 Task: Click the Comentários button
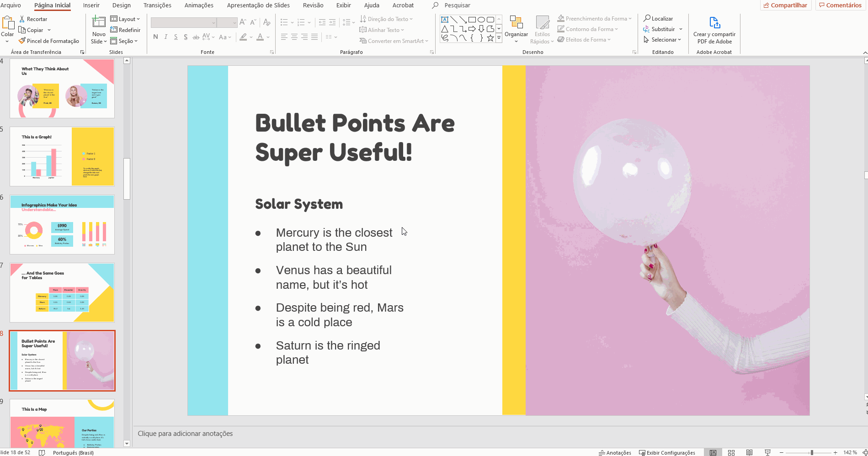coord(840,5)
